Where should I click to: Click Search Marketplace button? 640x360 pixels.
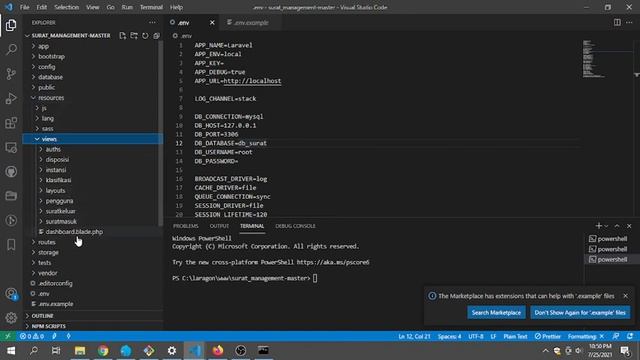point(496,313)
